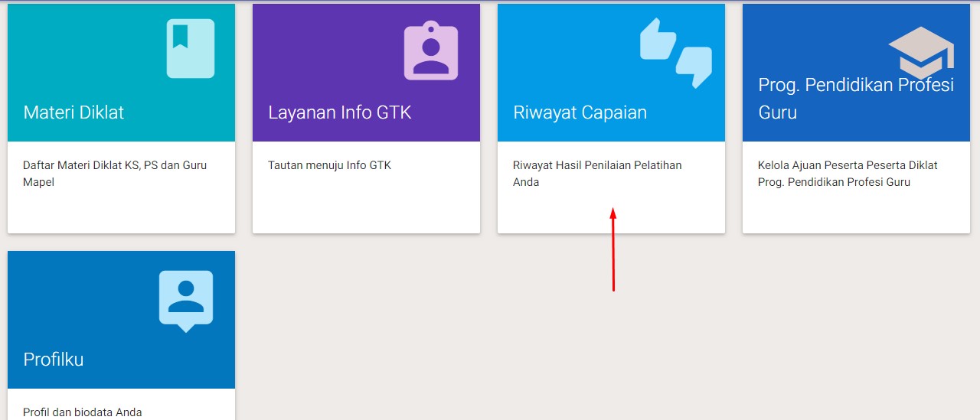Open the Riwayat Capaian card title
The image size is (980, 420).
pyautogui.click(x=580, y=113)
